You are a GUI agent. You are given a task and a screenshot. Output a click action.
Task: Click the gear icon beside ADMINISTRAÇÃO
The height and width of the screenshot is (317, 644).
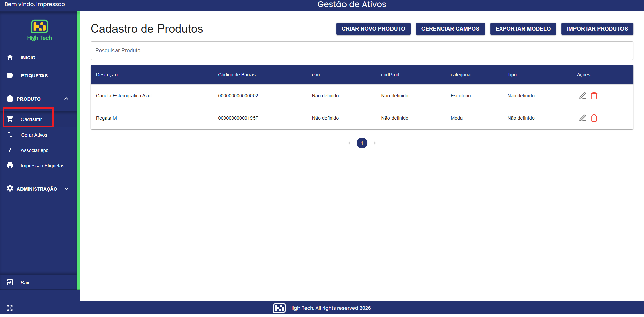(x=10, y=188)
